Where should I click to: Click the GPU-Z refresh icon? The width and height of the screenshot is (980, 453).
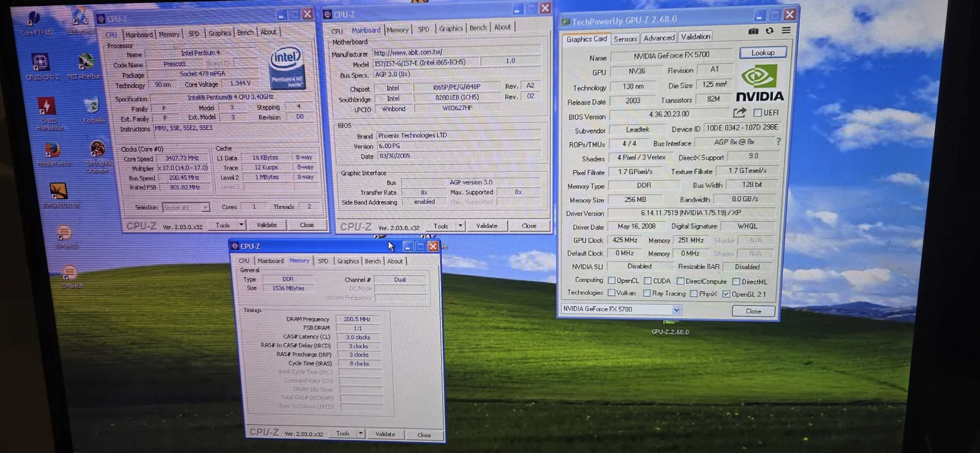(x=769, y=31)
